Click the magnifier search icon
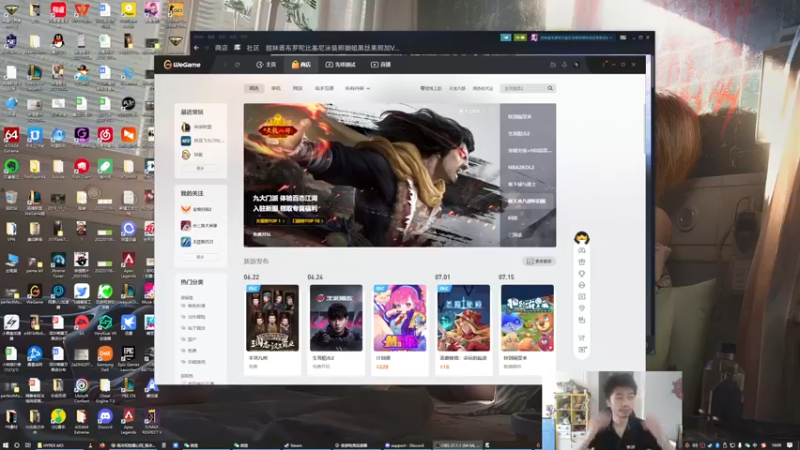800x450 pixels. (551, 88)
